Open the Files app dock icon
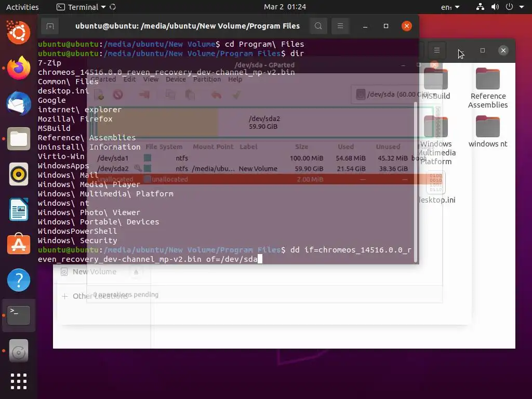The height and width of the screenshot is (399, 532). [19, 139]
